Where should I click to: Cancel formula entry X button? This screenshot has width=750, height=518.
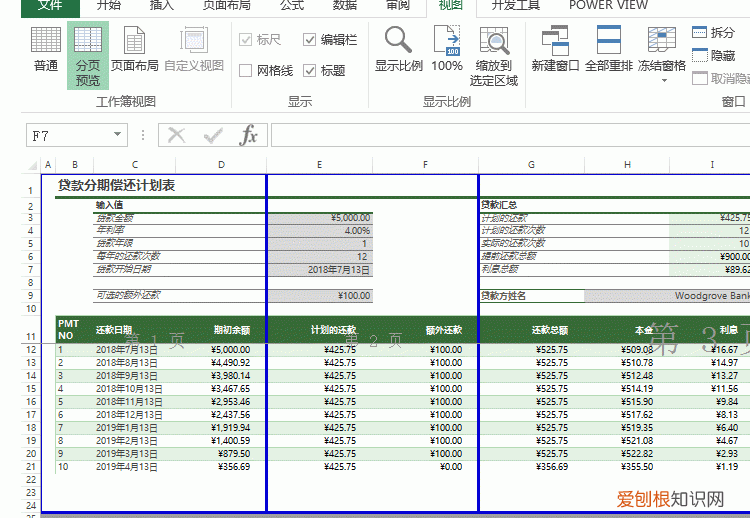[176, 135]
